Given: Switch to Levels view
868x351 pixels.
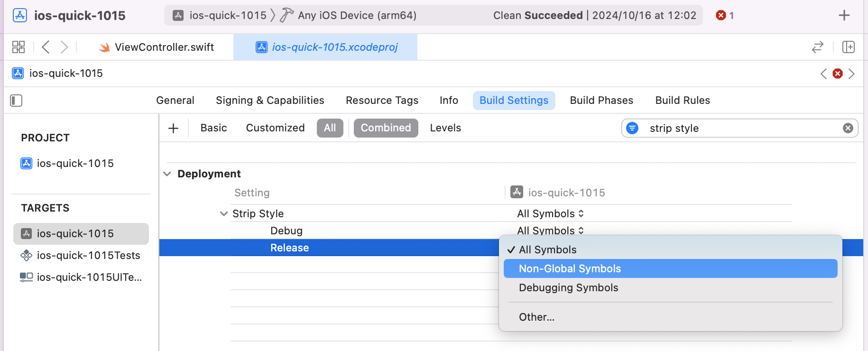Looking at the screenshot, I should (445, 128).
